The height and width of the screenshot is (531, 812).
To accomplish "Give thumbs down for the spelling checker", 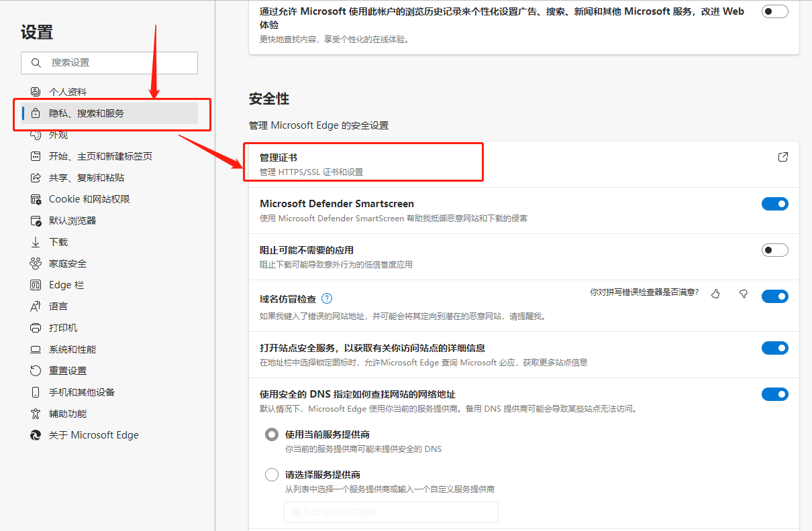I will click(x=743, y=294).
